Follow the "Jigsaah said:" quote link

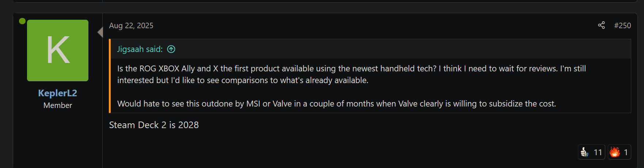[x=140, y=49]
